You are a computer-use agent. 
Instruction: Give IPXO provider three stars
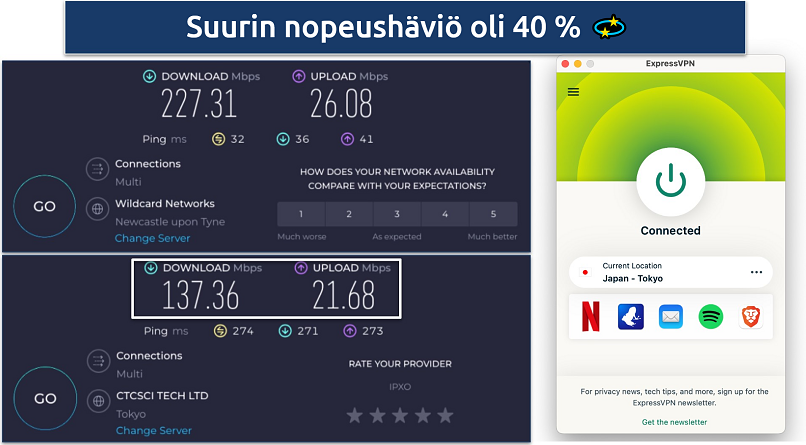[x=400, y=415]
